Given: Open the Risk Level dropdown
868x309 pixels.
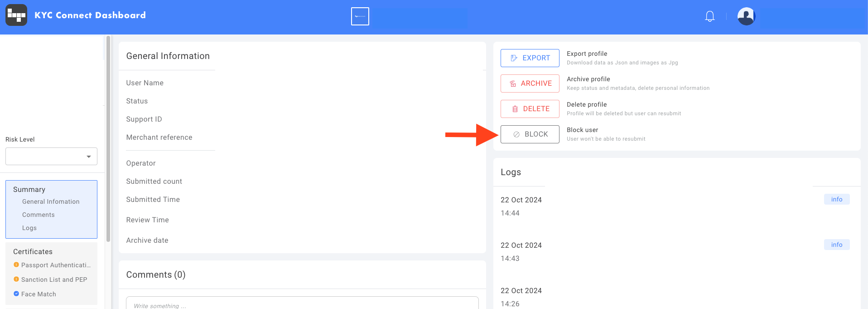Looking at the screenshot, I should pos(51,157).
